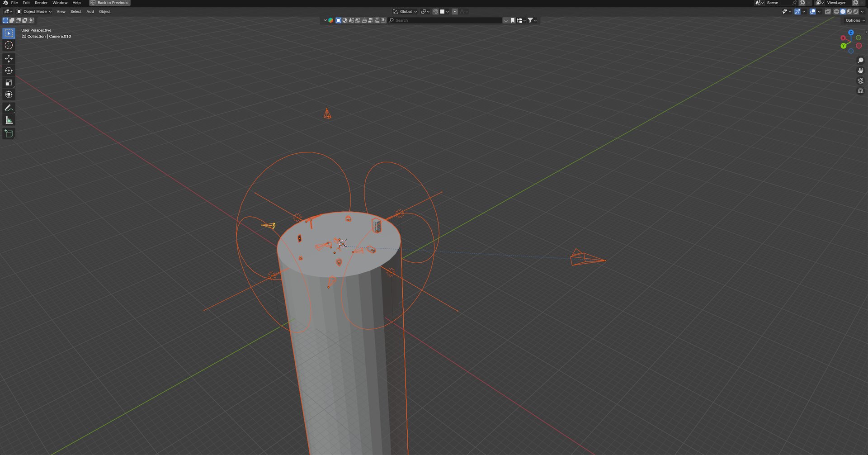Image resolution: width=868 pixels, height=455 pixels.
Task: Expand the Global transform orientation dropdown
Action: pos(405,12)
